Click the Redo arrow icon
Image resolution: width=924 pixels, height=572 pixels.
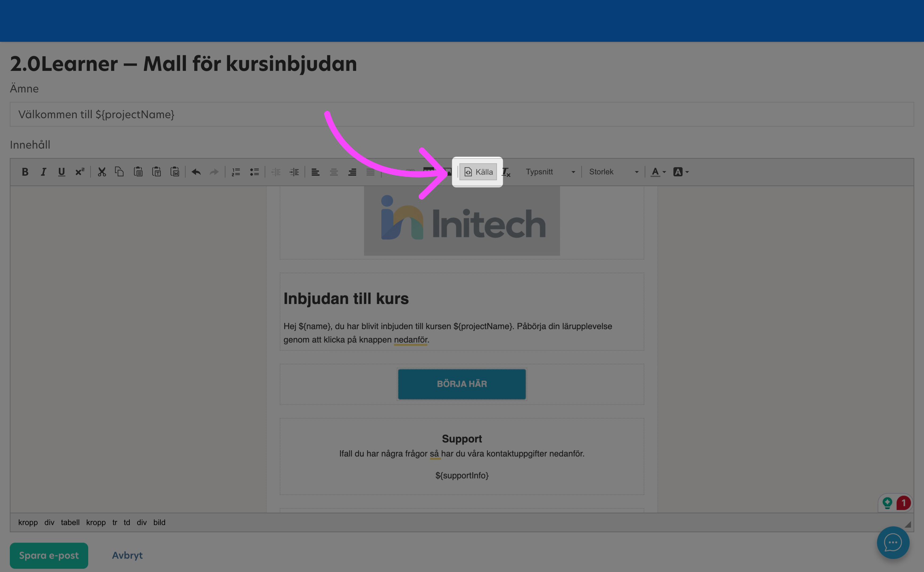point(214,172)
